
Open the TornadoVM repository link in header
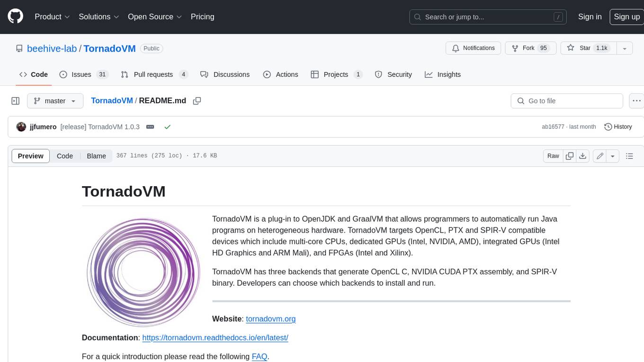click(x=110, y=48)
